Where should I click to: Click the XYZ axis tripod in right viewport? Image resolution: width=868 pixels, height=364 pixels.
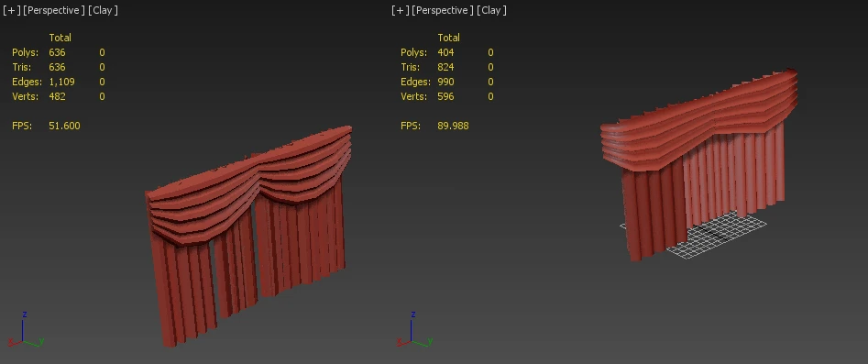[x=414, y=330]
